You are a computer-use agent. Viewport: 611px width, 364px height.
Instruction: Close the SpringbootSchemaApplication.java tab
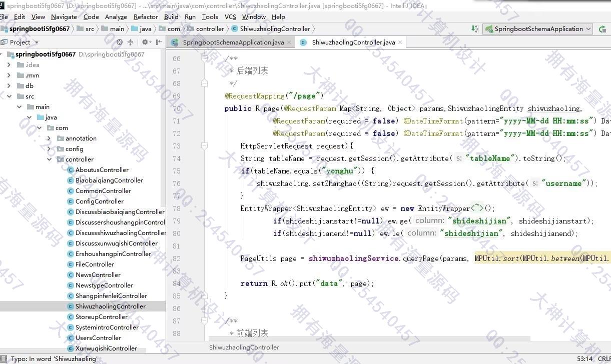coord(289,42)
